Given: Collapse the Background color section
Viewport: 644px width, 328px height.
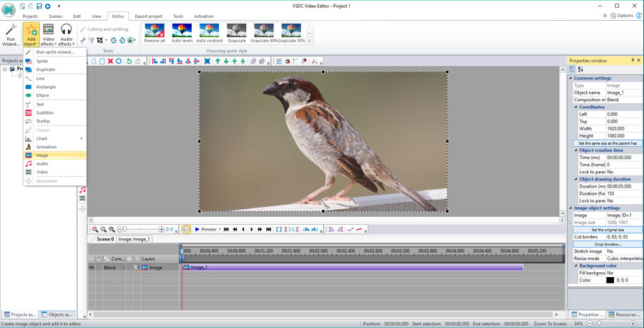Looking at the screenshot, I should pyautogui.click(x=576, y=266).
